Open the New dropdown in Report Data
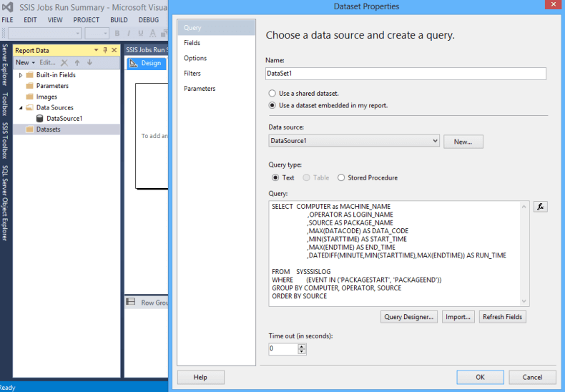The width and height of the screenshot is (565, 392). pyautogui.click(x=25, y=63)
